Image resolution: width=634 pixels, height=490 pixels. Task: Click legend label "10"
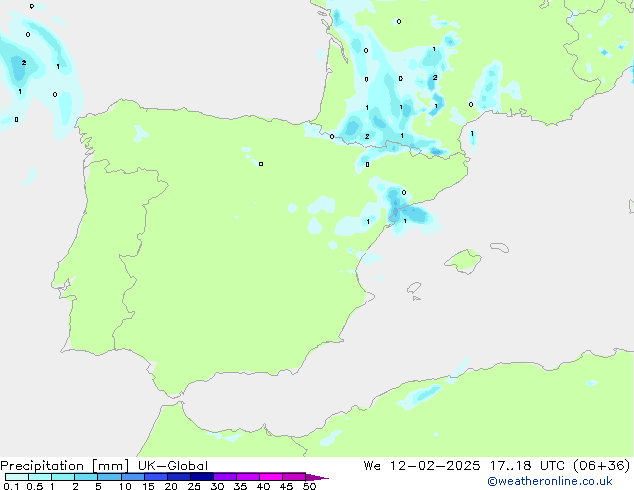(125, 486)
